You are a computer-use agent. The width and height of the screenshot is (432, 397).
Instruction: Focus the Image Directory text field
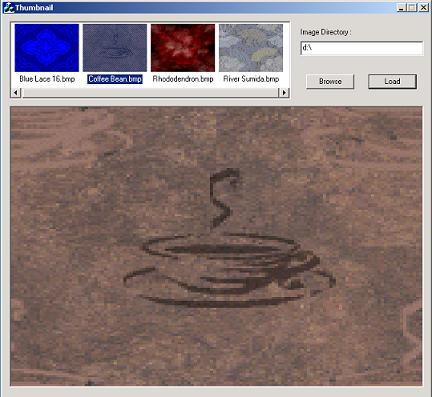point(362,48)
